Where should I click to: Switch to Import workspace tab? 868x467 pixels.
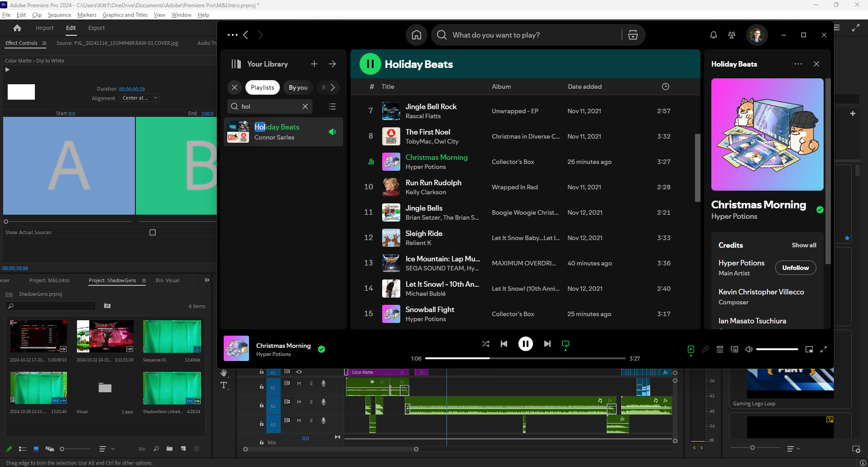pyautogui.click(x=44, y=28)
